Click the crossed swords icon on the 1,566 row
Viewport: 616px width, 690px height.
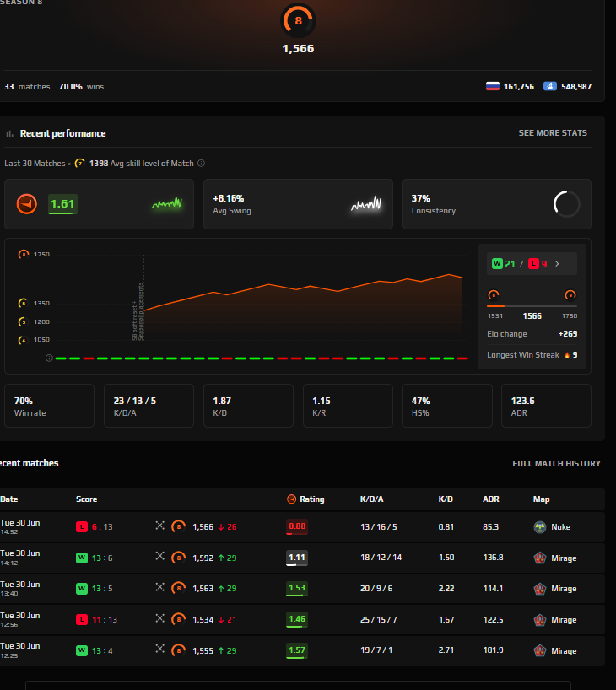[159, 526]
